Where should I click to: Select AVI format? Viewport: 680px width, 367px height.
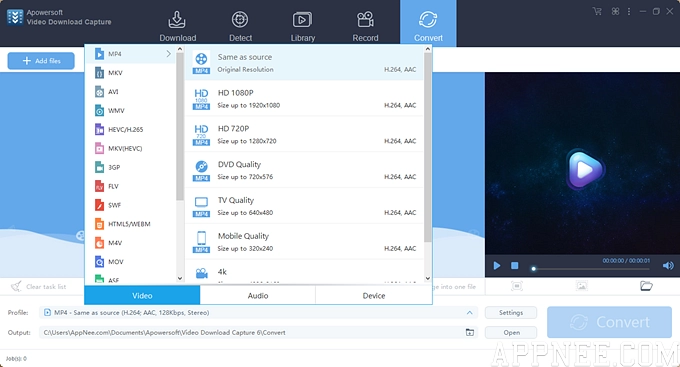[130, 92]
